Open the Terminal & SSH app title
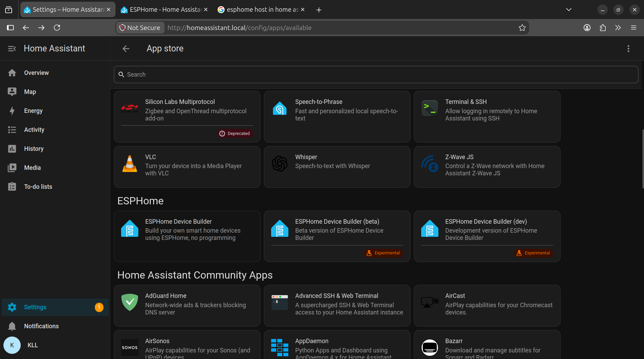 click(466, 102)
